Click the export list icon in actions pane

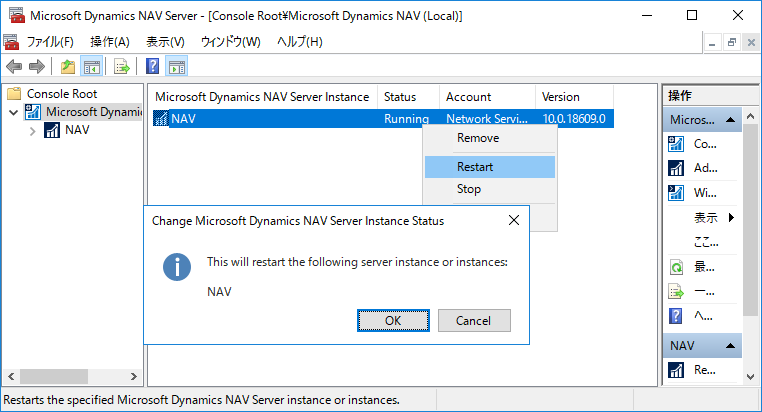coord(676,292)
